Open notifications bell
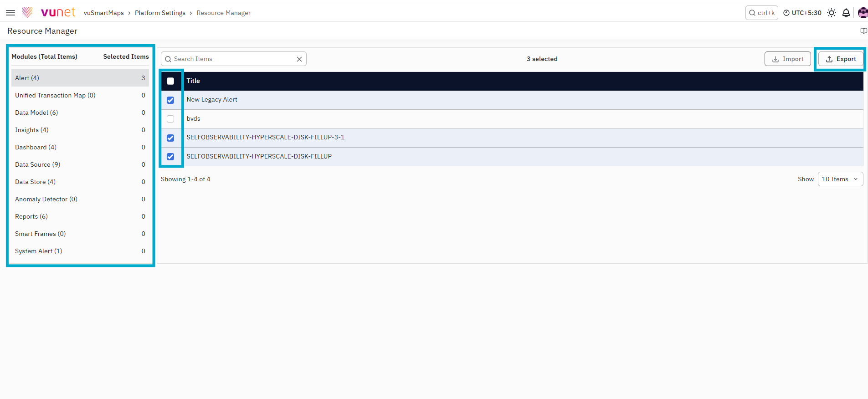 (x=846, y=13)
